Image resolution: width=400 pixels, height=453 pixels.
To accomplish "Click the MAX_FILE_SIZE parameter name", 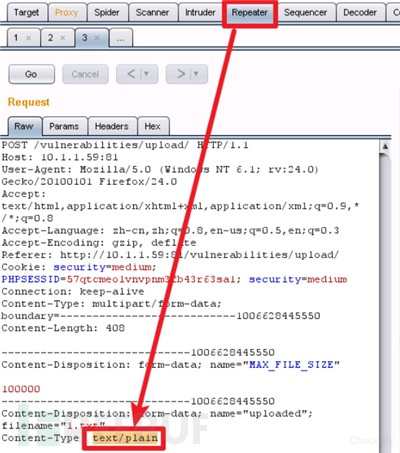I will (291, 365).
